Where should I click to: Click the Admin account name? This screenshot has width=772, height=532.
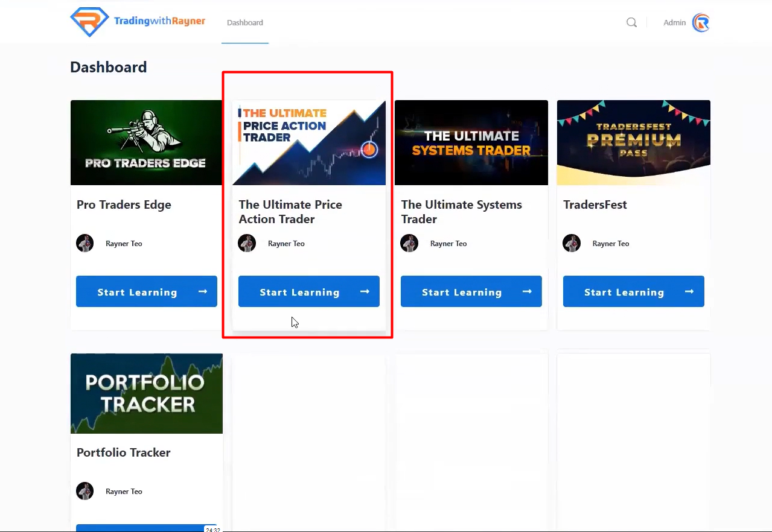[x=674, y=23]
